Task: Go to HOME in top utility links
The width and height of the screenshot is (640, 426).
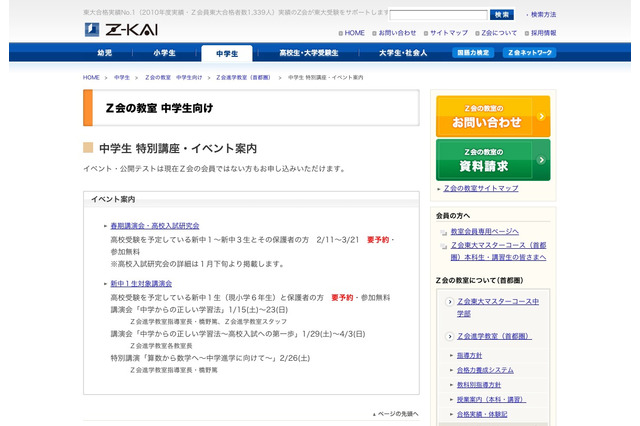Action: tap(354, 33)
